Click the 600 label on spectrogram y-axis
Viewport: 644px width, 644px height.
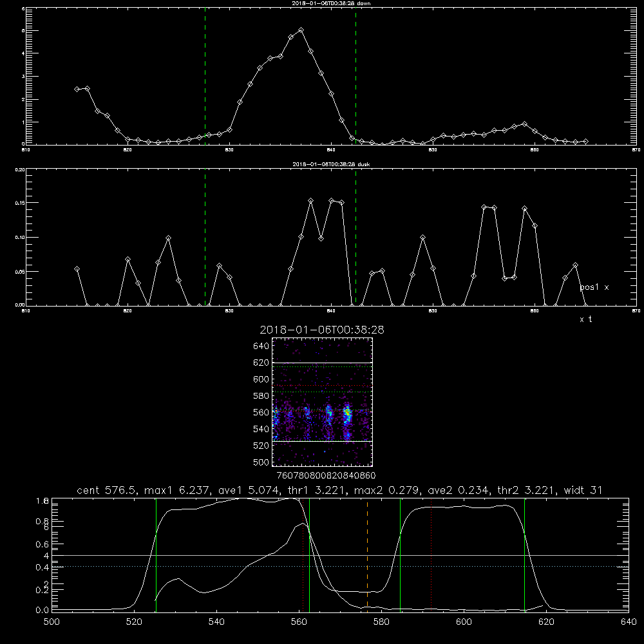tap(261, 379)
